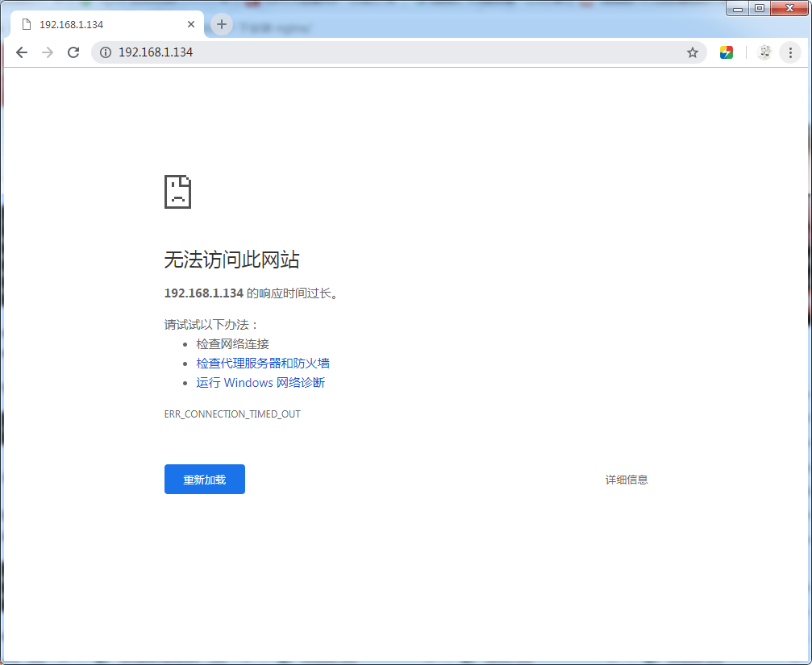812x665 pixels.
Task: Open a new tab with the plus button
Action: coord(222,24)
